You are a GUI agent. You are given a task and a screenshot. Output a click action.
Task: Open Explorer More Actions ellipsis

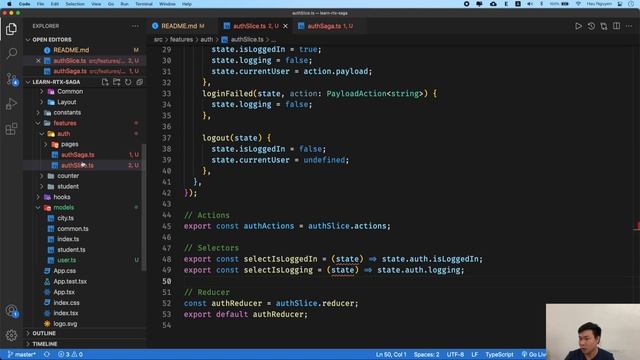click(x=135, y=26)
